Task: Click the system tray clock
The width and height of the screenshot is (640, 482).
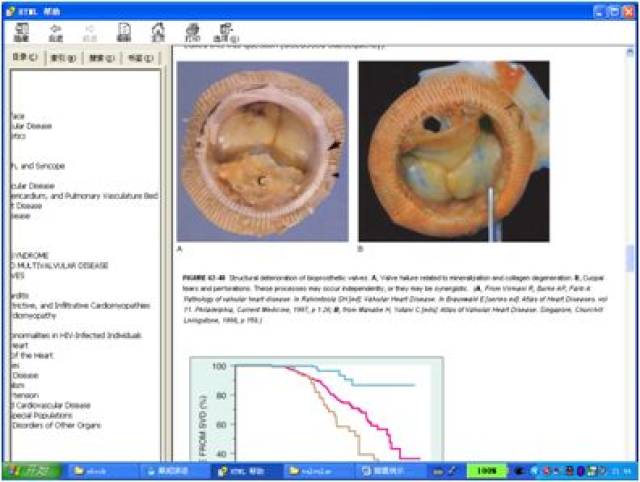Action: pyautogui.click(x=623, y=471)
